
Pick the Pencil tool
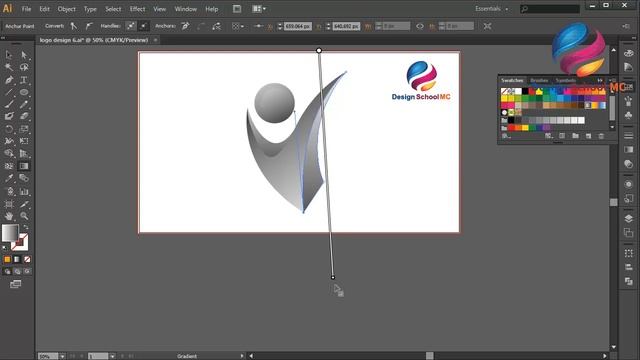coord(24,104)
